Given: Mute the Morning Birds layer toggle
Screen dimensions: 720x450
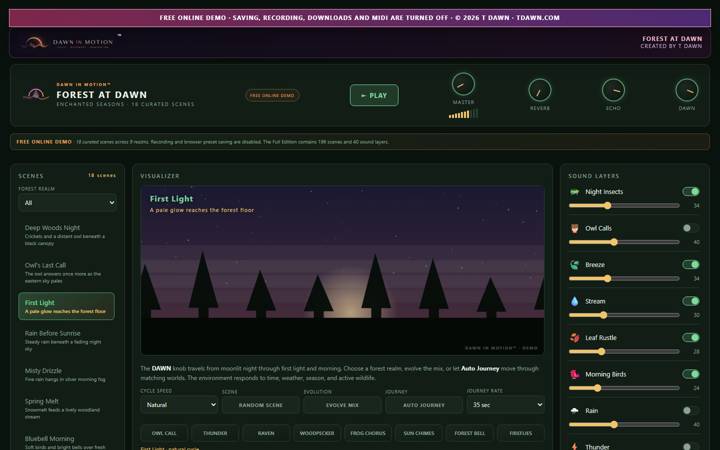Looking at the screenshot, I should (x=691, y=374).
